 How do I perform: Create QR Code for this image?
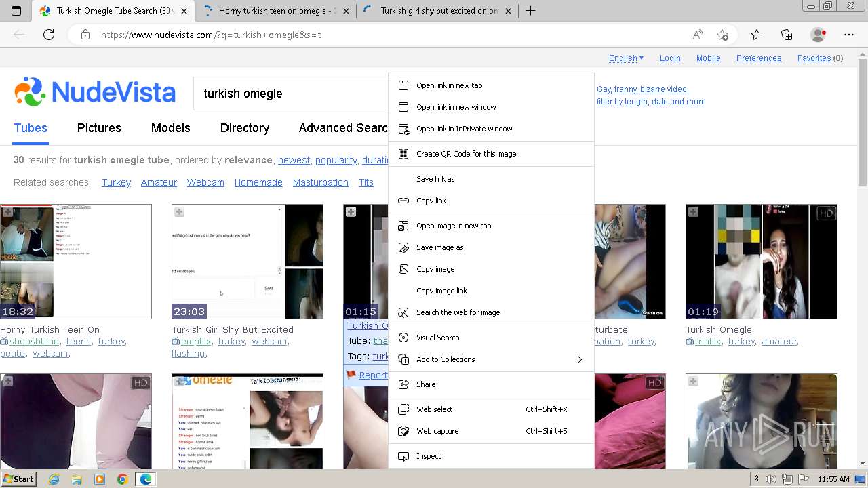pos(491,154)
